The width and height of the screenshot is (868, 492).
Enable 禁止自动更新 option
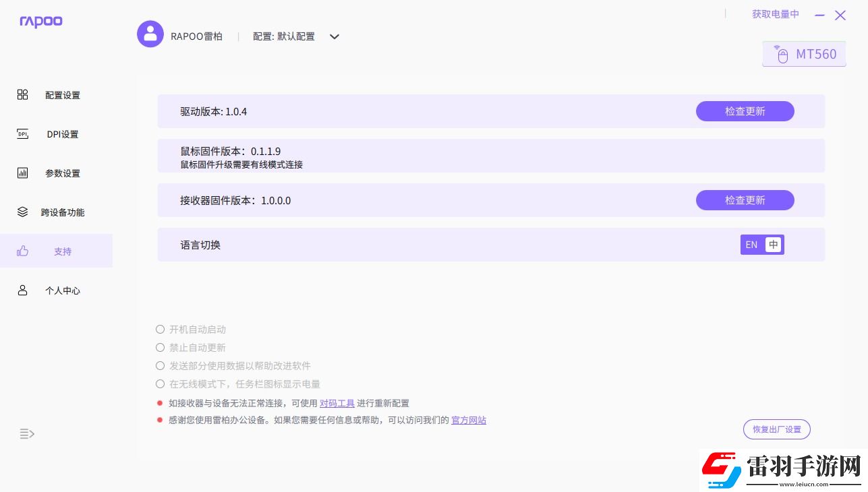pyautogui.click(x=160, y=347)
